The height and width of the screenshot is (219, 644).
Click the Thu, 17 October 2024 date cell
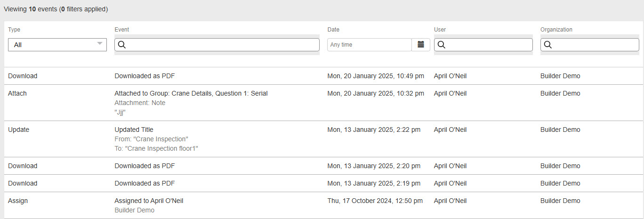click(375, 201)
